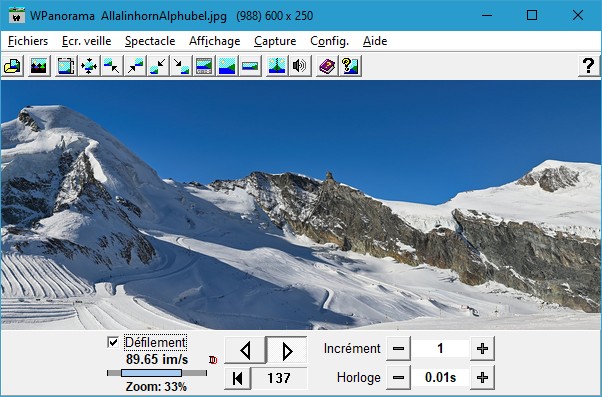Decrease Horloge with minus button
Viewport: 602px width, 397px height.
[x=398, y=378]
